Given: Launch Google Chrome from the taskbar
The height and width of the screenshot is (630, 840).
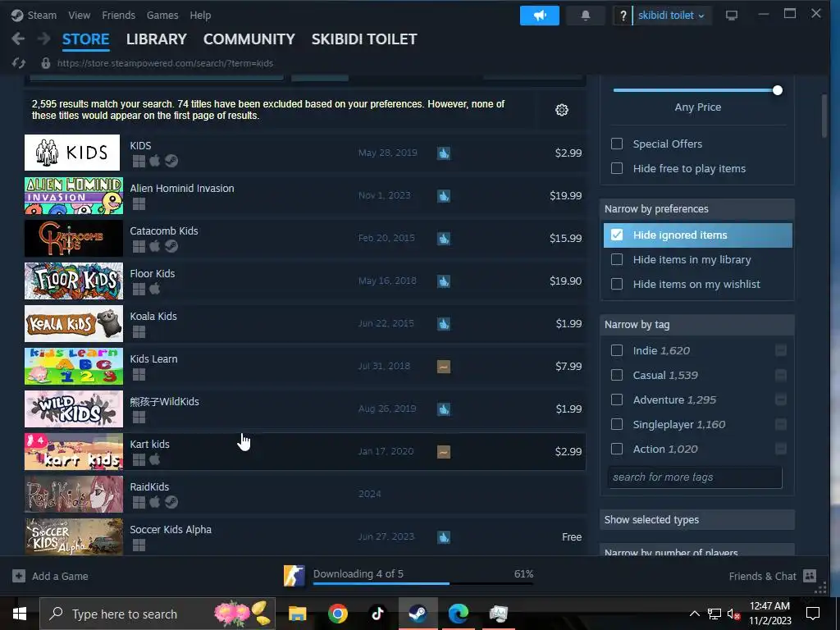Looking at the screenshot, I should (x=337, y=614).
